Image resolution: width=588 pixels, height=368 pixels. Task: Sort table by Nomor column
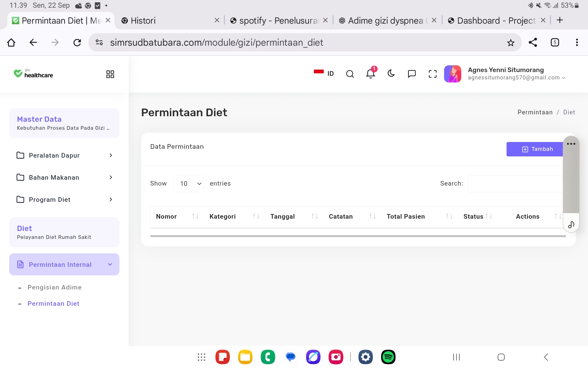click(x=178, y=217)
